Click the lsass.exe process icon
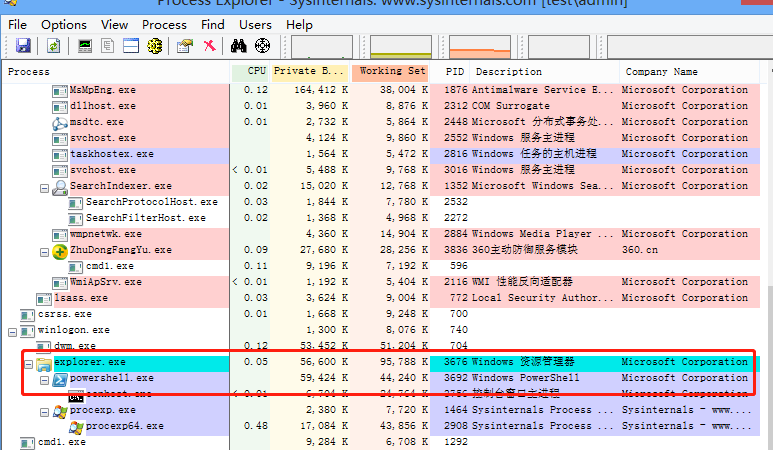Image resolution: width=773 pixels, height=450 pixels. coord(44,299)
